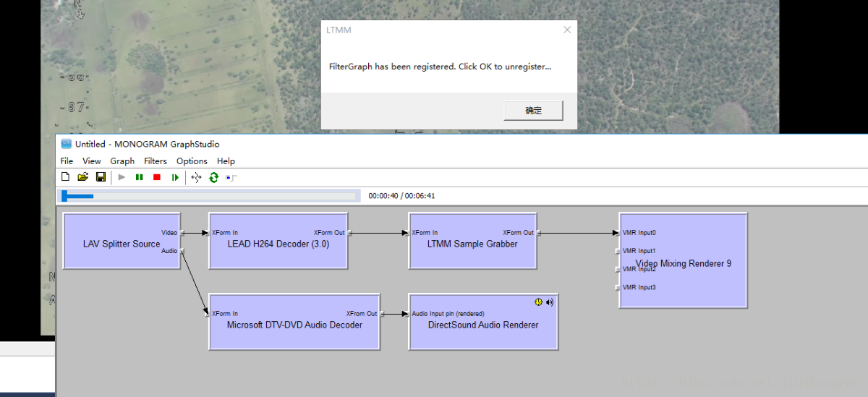
Task: Click the 00:00:40 / 00:06:41 time display
Action: click(x=401, y=196)
